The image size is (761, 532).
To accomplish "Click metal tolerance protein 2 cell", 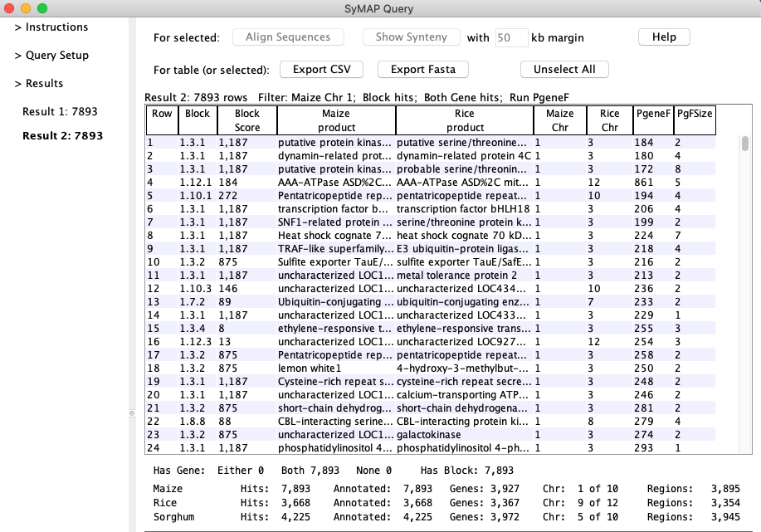I will 465,276.
